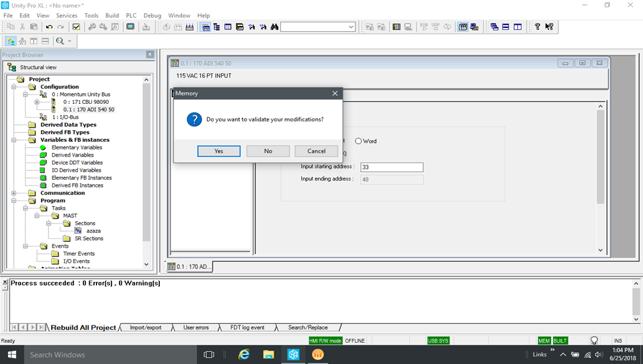Click the dark blue Unity Pro taskbar icon

point(293,355)
